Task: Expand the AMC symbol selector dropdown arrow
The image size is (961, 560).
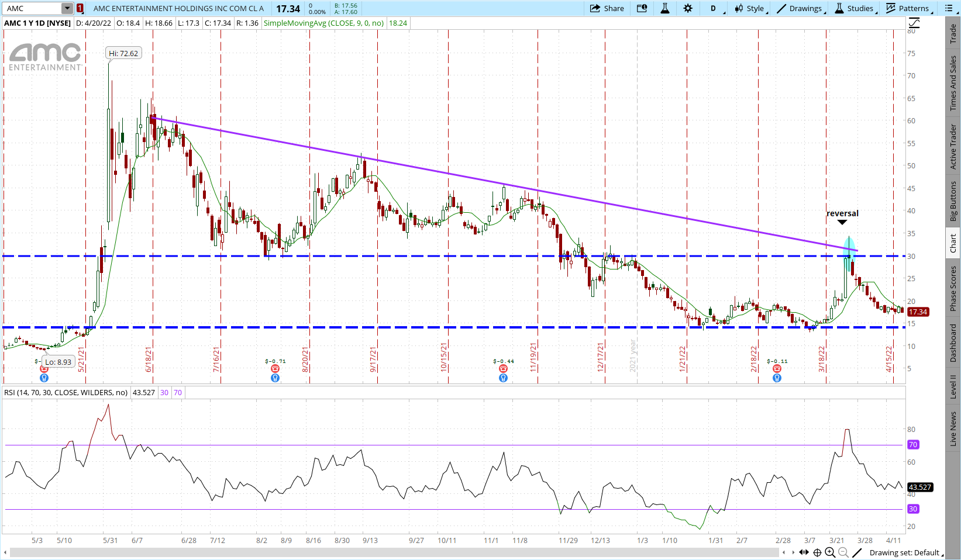Action: click(67, 8)
